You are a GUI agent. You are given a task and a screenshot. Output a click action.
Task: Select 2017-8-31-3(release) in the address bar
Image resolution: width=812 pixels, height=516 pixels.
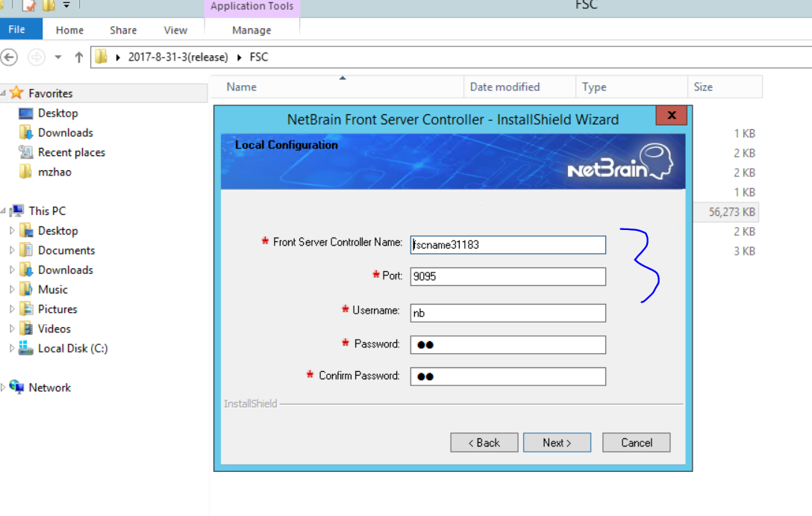coord(178,57)
